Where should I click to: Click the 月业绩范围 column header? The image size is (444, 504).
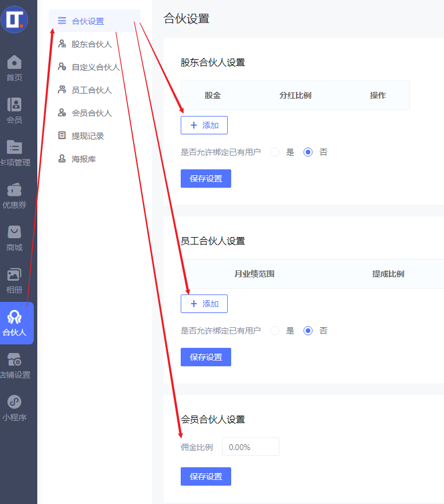tap(255, 274)
